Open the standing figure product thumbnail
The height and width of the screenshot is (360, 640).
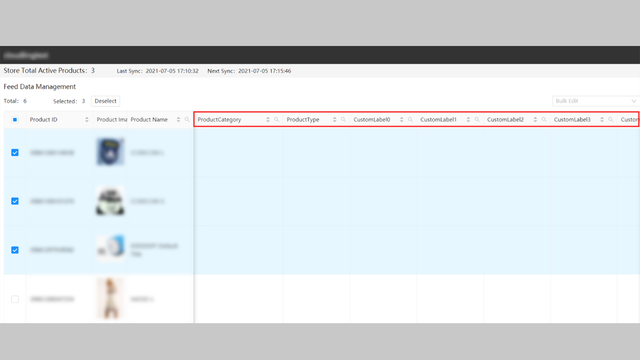pyautogui.click(x=110, y=298)
